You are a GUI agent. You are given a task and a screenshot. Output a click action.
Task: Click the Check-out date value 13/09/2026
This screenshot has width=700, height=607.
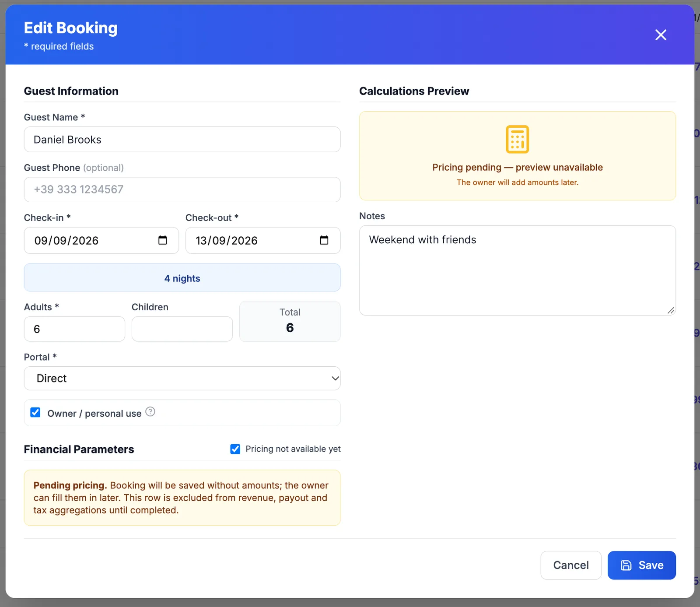[x=227, y=241]
